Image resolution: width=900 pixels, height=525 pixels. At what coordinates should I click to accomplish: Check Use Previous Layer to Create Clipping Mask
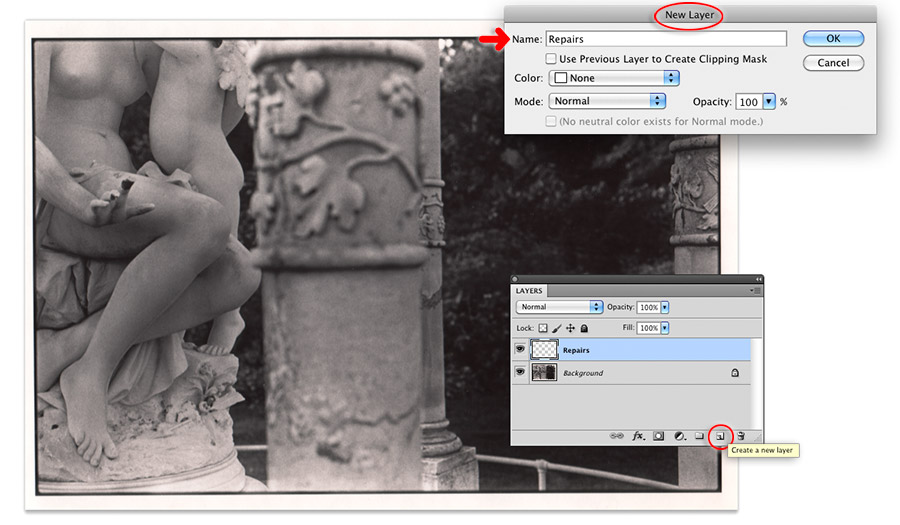click(551, 59)
